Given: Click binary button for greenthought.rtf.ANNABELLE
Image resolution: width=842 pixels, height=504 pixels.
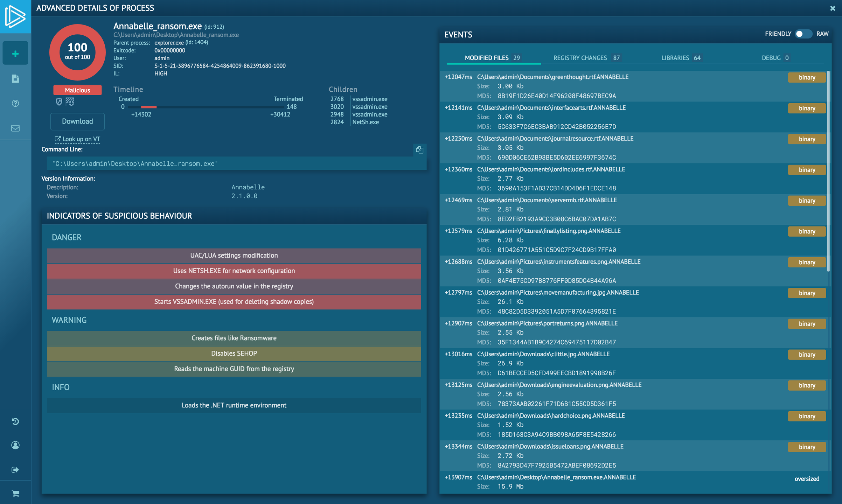Looking at the screenshot, I should click(806, 77).
